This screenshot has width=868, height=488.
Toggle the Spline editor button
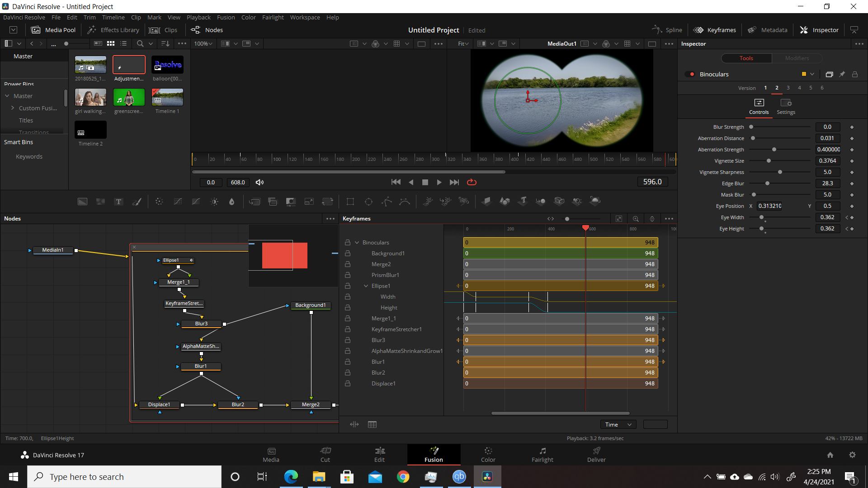tap(667, 30)
